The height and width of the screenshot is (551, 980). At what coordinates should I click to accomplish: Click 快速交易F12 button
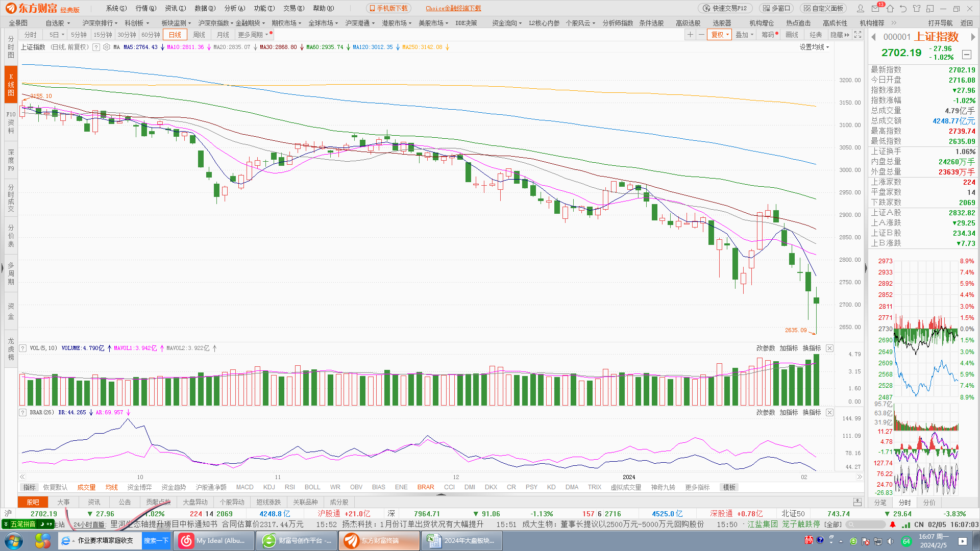point(725,8)
